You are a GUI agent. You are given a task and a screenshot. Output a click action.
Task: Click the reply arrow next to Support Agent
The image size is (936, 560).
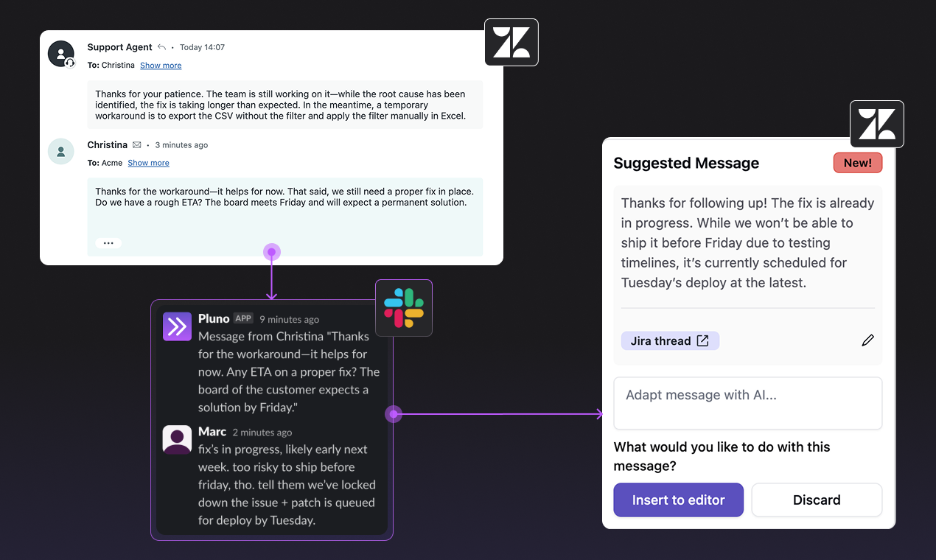click(x=161, y=47)
